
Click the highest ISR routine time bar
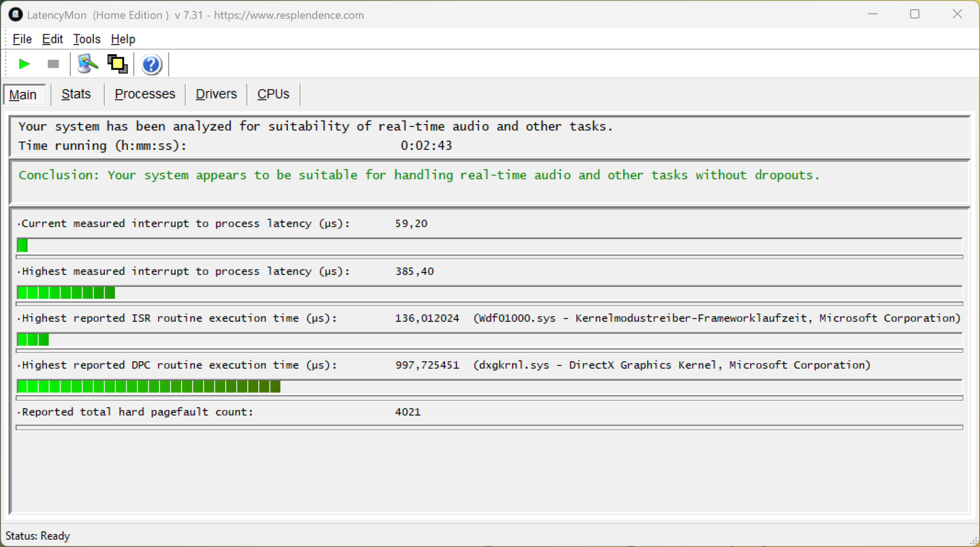pos(489,340)
